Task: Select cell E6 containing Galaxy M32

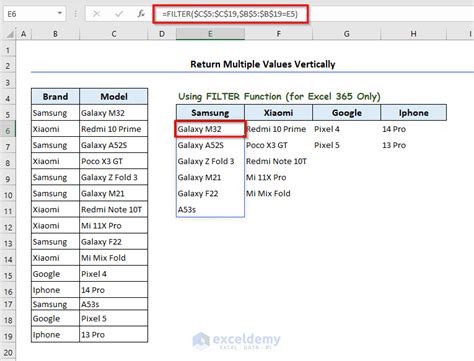Action: pos(210,129)
